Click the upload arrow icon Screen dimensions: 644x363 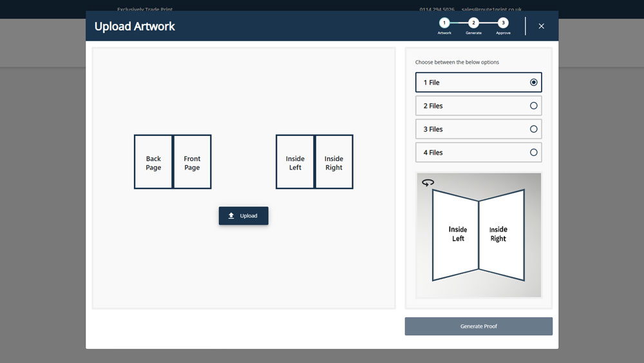231,216
